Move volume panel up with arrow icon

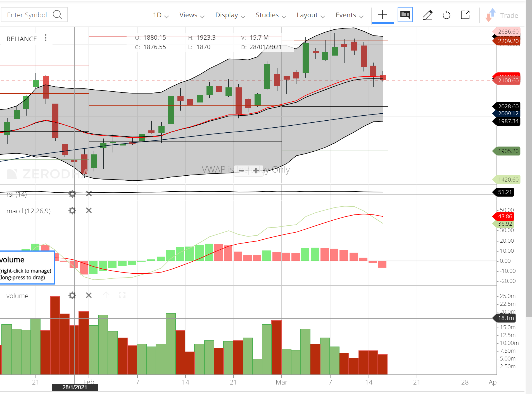point(106,295)
